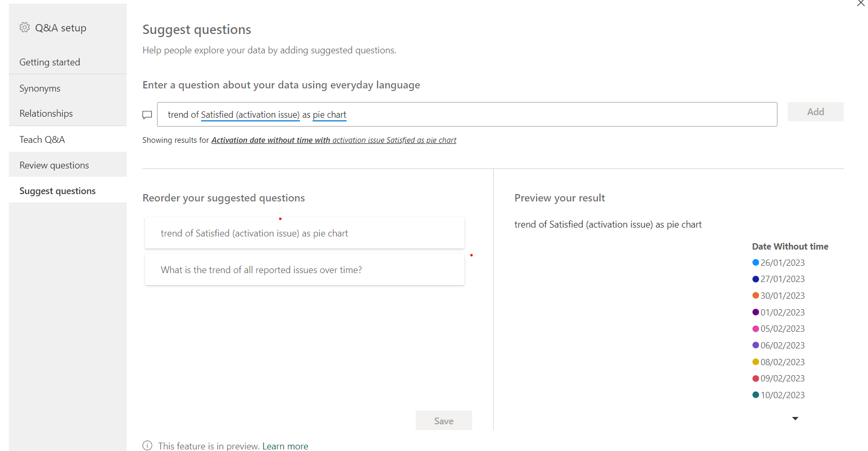Image resolution: width=868 pixels, height=451 pixels.
Task: Click the 'Activation date without time' restatement link
Action: point(334,140)
